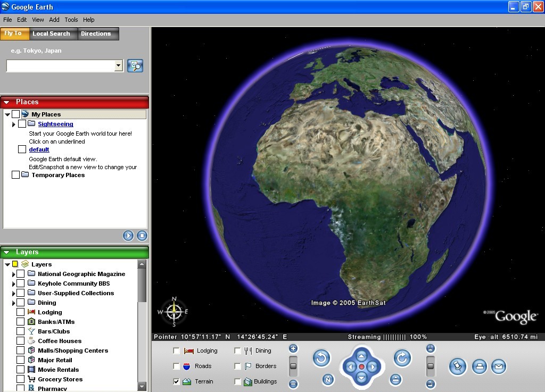
Task: Click the red center dot of pan pad
Action: point(361,366)
